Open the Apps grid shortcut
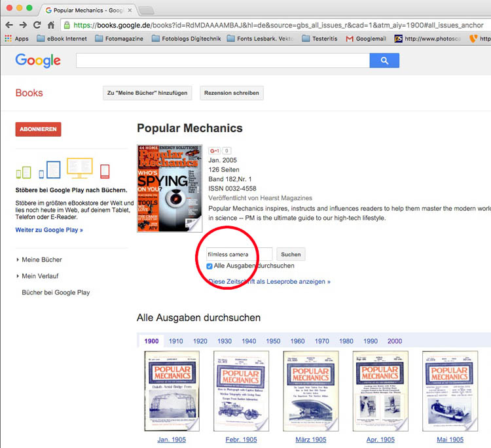 coord(17,39)
